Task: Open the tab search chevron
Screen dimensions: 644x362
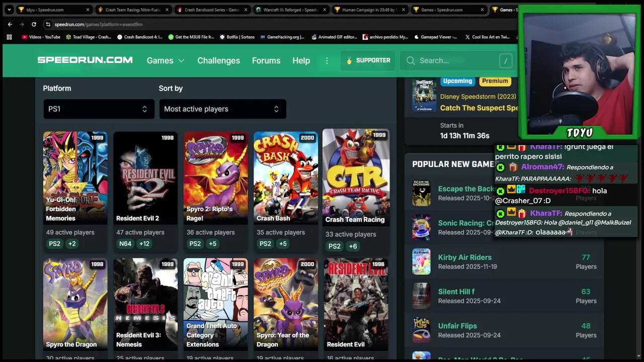Action: [9, 10]
